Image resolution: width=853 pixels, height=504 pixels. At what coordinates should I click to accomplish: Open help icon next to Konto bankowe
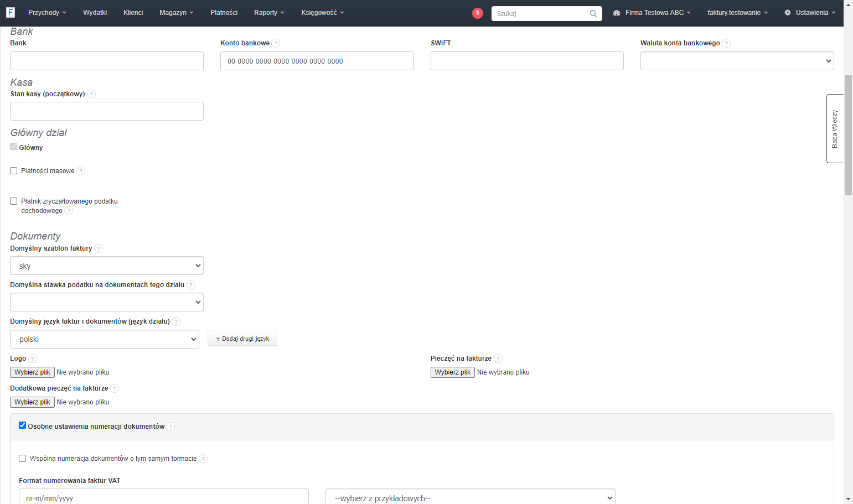click(x=276, y=43)
